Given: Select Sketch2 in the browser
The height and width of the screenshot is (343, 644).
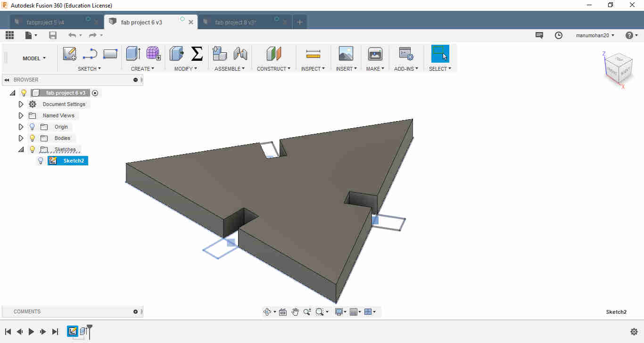Looking at the screenshot, I should tap(68, 161).
